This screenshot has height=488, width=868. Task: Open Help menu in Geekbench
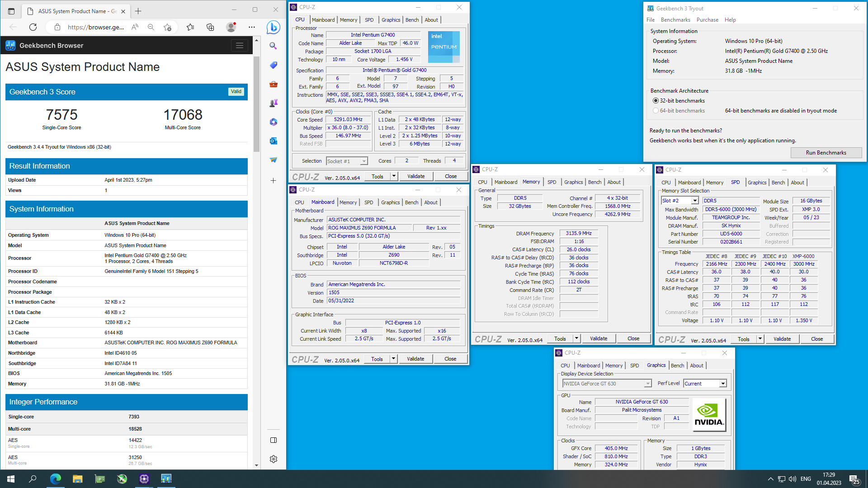730,20
